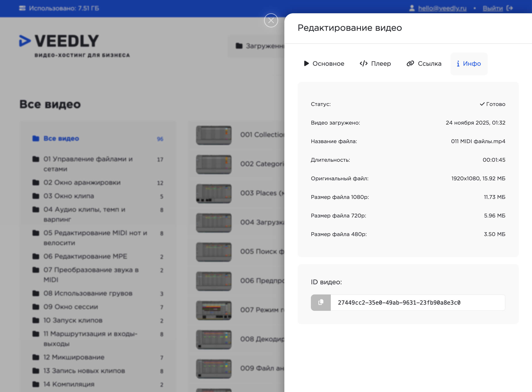Click the video ID text field

pyautogui.click(x=417, y=303)
